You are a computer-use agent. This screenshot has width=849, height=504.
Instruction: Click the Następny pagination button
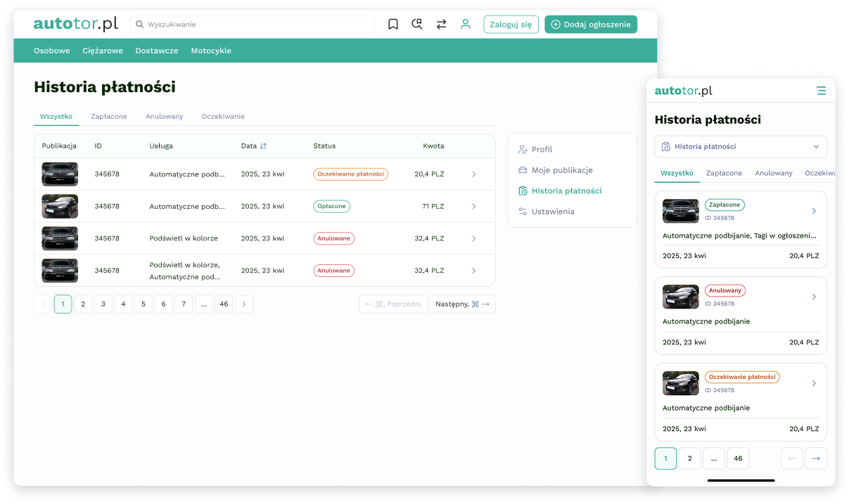tap(463, 304)
